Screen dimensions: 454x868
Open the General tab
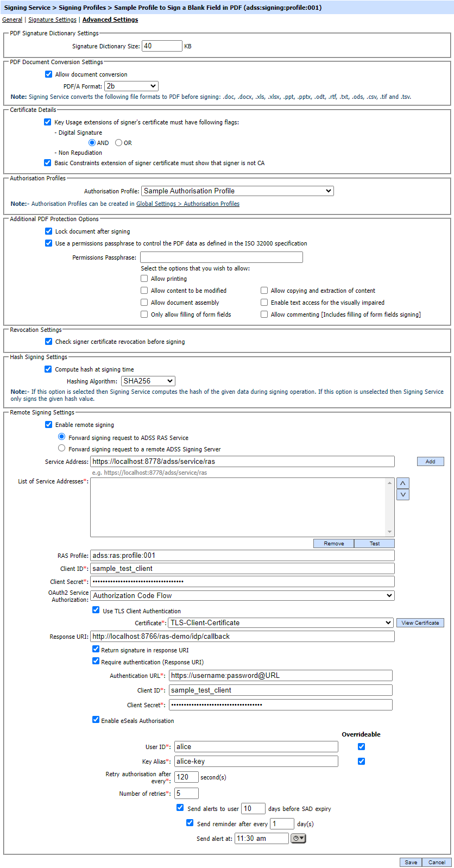(x=12, y=20)
